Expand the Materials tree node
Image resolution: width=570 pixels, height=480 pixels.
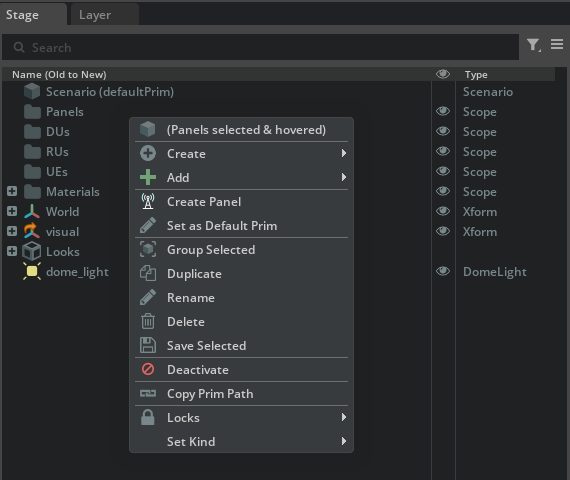(12, 191)
